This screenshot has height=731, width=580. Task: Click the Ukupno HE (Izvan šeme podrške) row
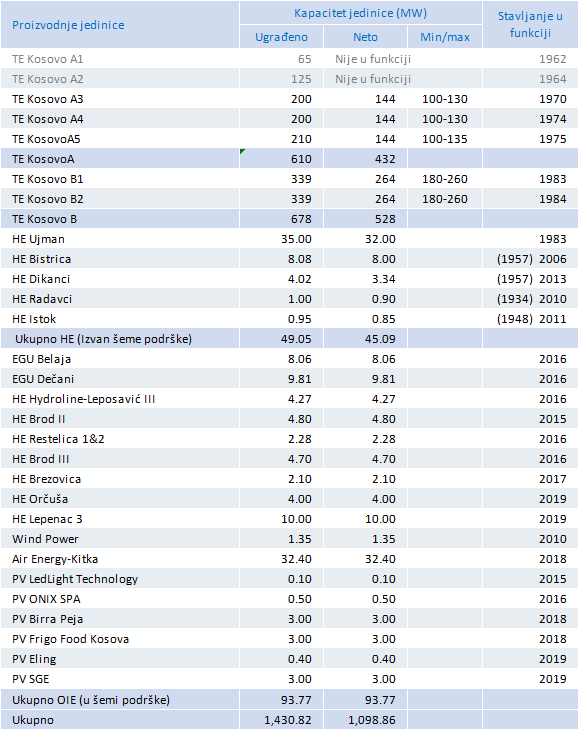289,339
